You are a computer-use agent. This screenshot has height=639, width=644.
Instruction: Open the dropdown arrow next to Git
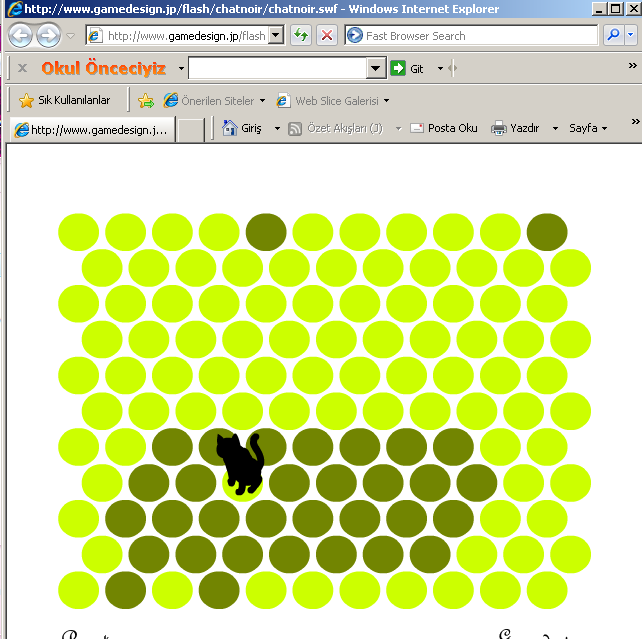tap(440, 69)
